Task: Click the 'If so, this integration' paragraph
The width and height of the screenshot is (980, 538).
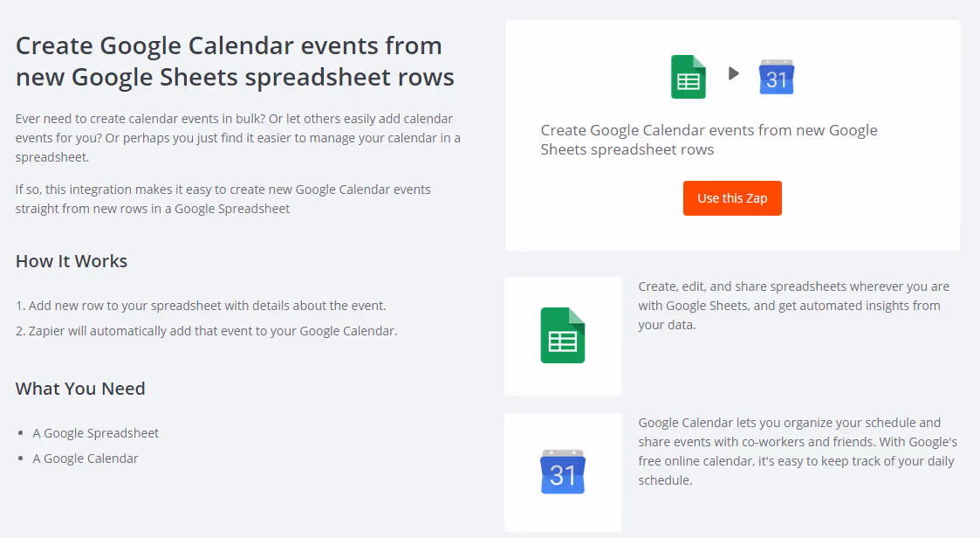Action: pos(223,199)
